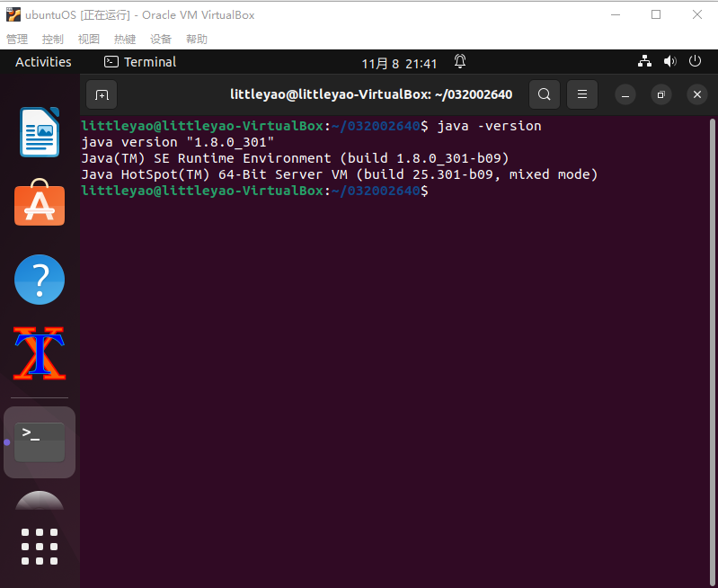Open Ubuntu Software from the dock
718x588 pixels.
click(40, 203)
